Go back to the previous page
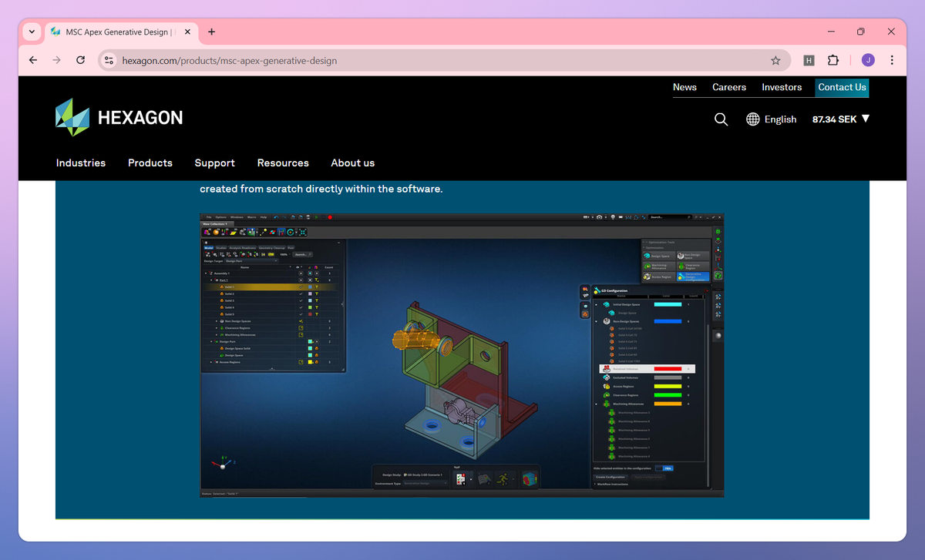This screenshot has width=925, height=560. pyautogui.click(x=32, y=60)
